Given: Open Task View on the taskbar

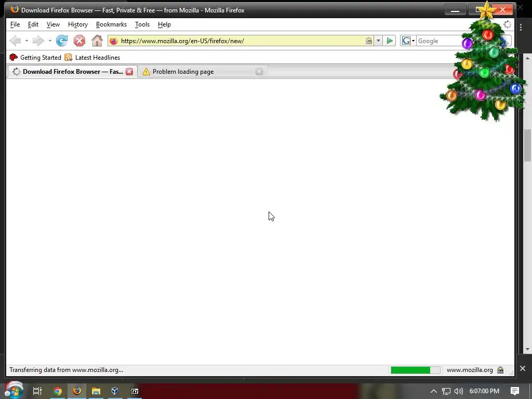Looking at the screenshot, I should point(37,391).
